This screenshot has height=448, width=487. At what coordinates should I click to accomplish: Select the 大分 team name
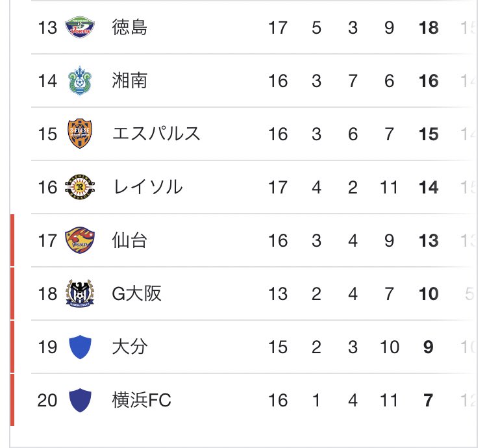tap(129, 347)
